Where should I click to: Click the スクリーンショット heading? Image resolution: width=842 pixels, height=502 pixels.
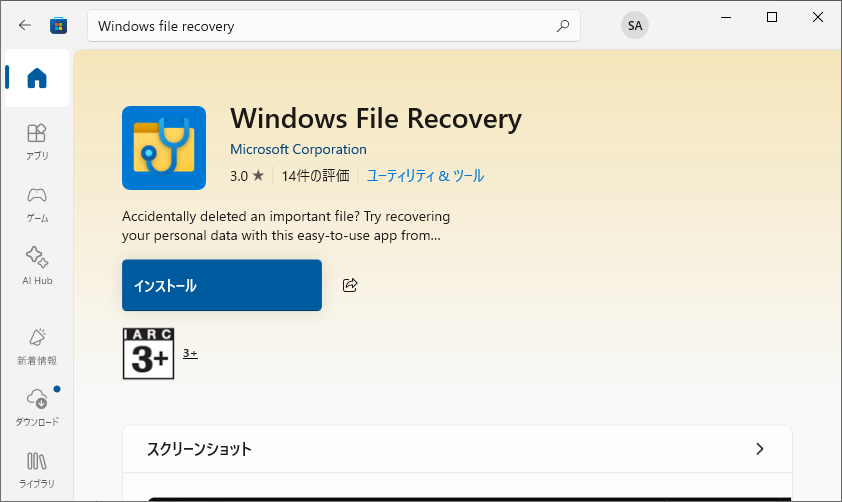pyautogui.click(x=199, y=449)
